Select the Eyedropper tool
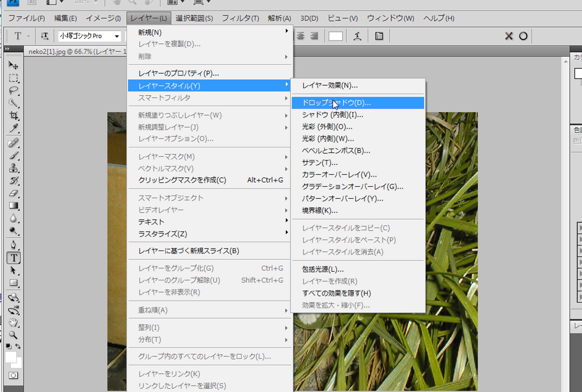Screen dimensions: 582x392 click(x=13, y=128)
